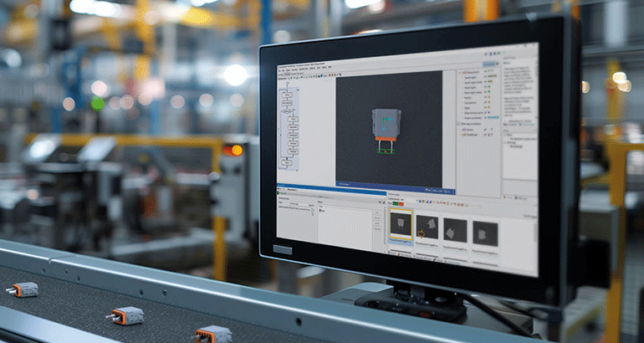
Task: Click the blue highlighted button above the results list
Action: click(488, 64)
